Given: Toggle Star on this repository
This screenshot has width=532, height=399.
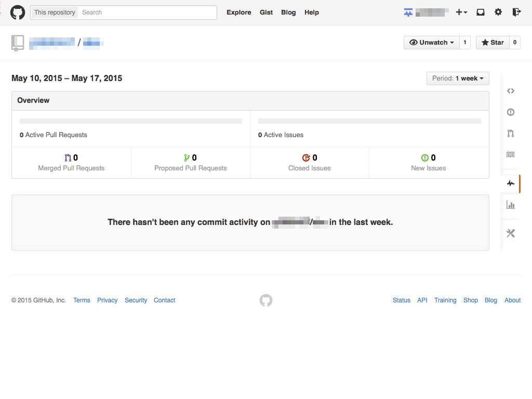Looking at the screenshot, I should point(493,43).
